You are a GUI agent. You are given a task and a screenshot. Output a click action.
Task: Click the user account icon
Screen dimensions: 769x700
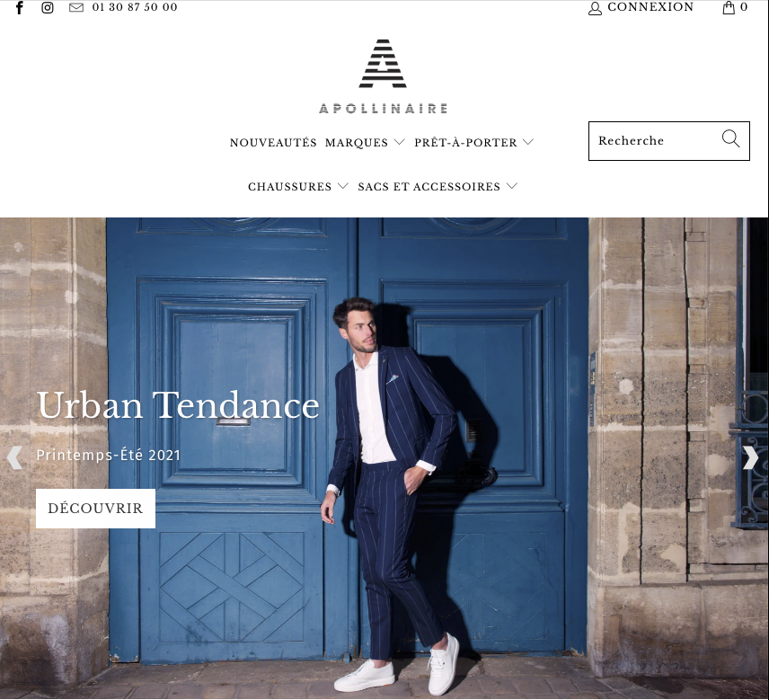tap(595, 8)
